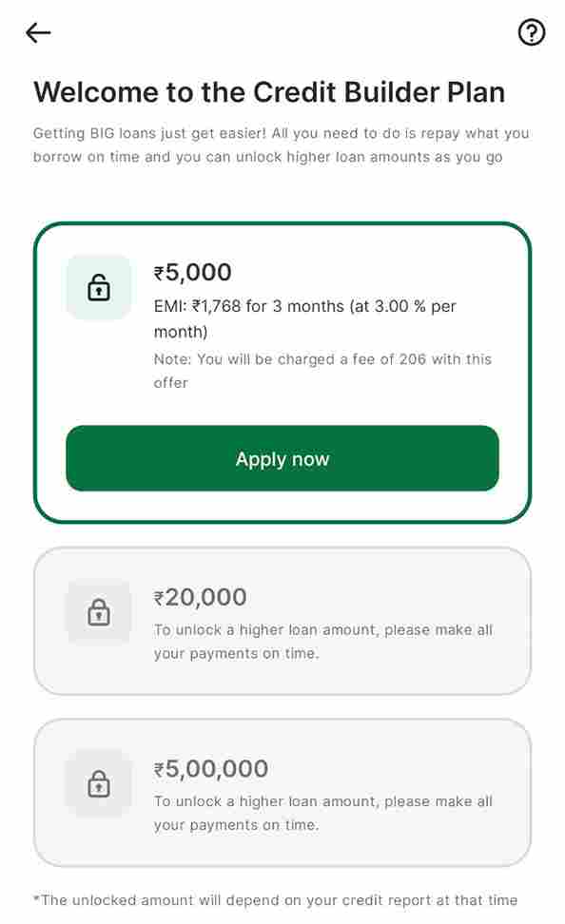Click the unlocked padlock icon beside ₹5,000
The width and height of the screenshot is (565, 924).
coord(99,288)
